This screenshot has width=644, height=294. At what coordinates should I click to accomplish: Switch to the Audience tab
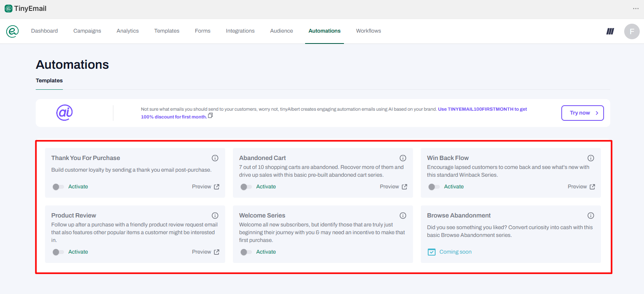[281, 31]
